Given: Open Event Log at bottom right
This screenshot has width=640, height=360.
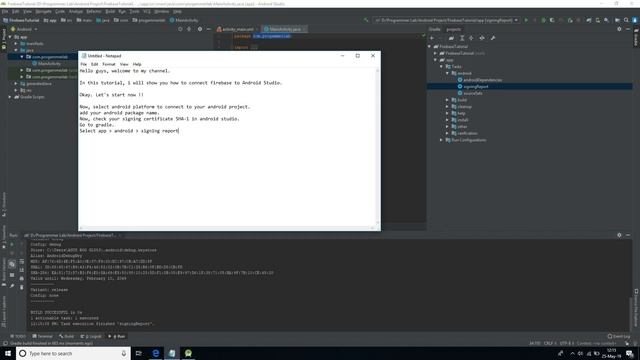Looking at the screenshot, I should (x=619, y=336).
